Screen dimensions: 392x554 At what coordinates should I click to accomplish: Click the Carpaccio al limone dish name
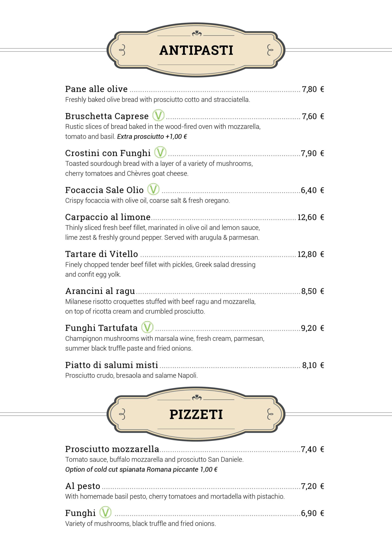(108, 217)
